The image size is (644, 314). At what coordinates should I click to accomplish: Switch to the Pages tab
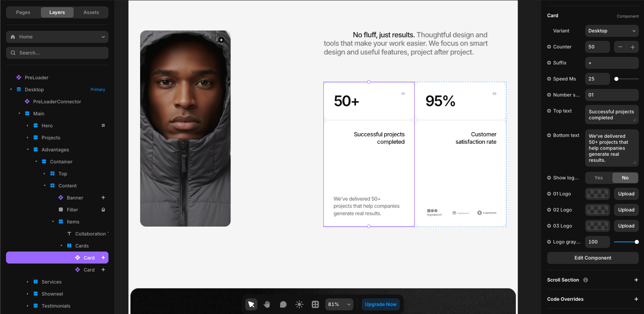tap(23, 12)
